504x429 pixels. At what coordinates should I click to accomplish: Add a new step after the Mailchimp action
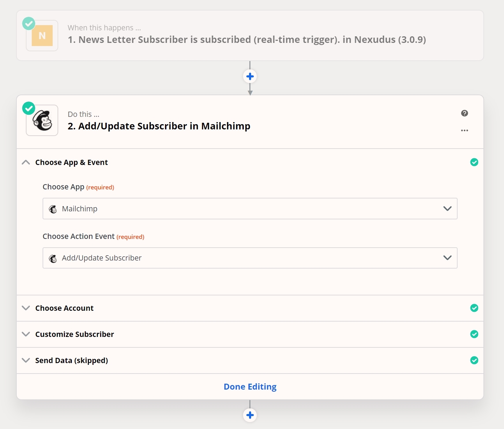(250, 415)
